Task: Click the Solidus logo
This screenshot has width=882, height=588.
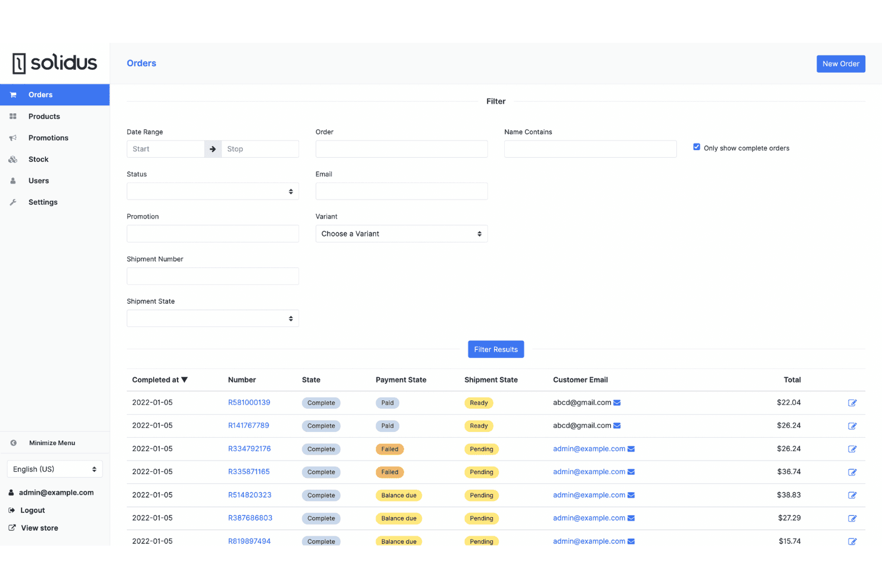Action: click(55, 63)
